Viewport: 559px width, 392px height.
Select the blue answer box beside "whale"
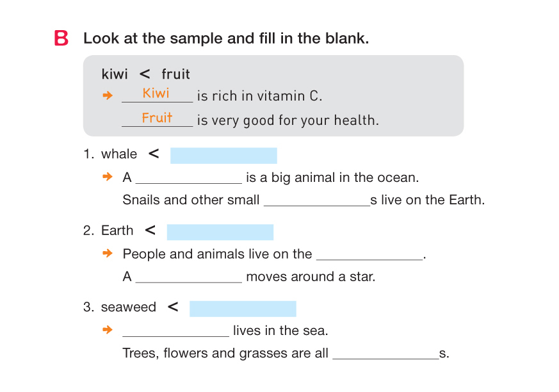pyautogui.click(x=223, y=156)
